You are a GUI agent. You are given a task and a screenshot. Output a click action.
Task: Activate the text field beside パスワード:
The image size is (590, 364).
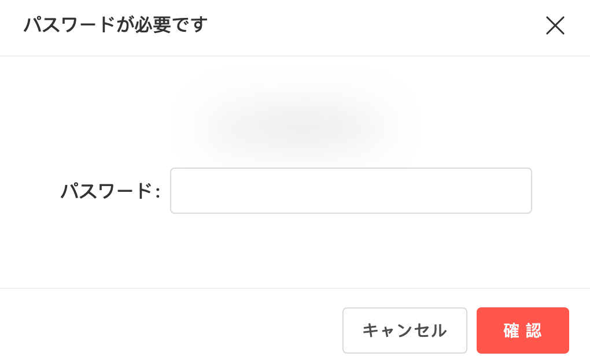(x=351, y=191)
